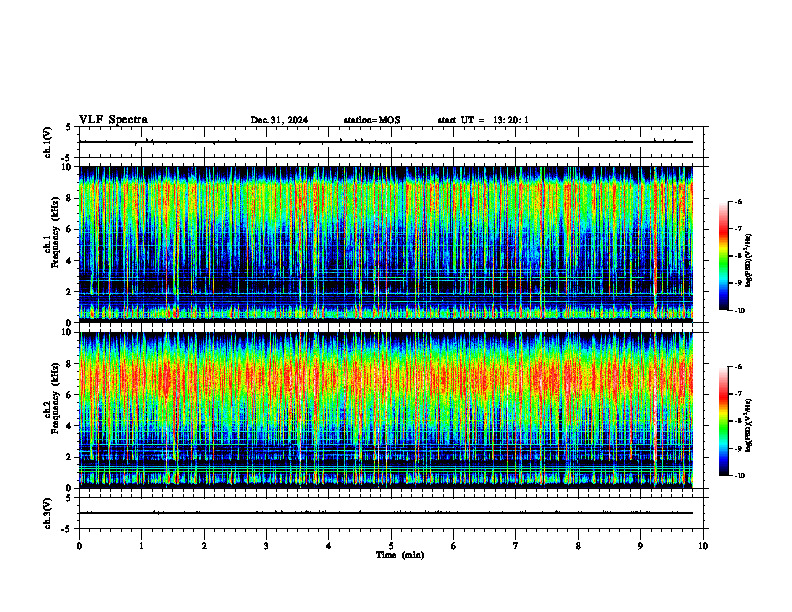Screen dimensions: 792x612
Task: Click the 'start UT = 13:20:1' label
Action: 483,120
